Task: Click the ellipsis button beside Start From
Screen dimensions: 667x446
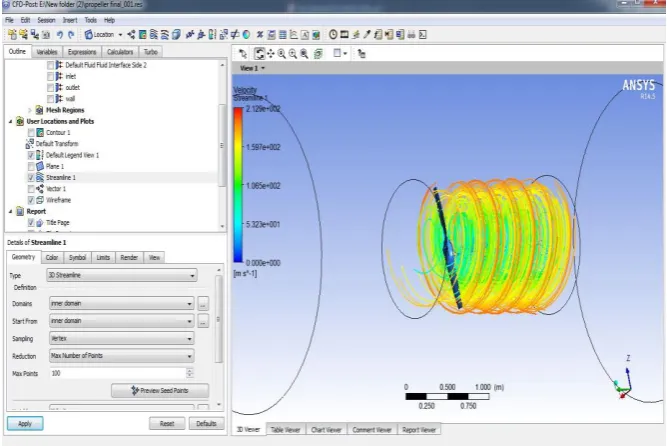Action: point(203,321)
